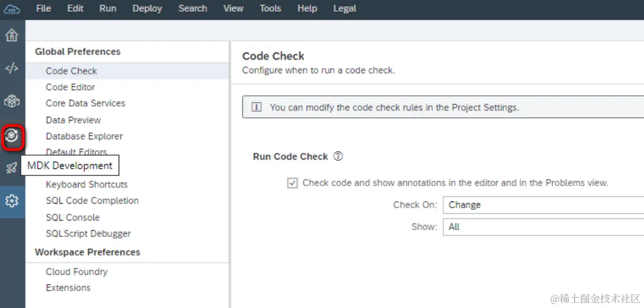This screenshot has width=644, height=308.
Task: Open the Show dropdown
Action: 543,227
